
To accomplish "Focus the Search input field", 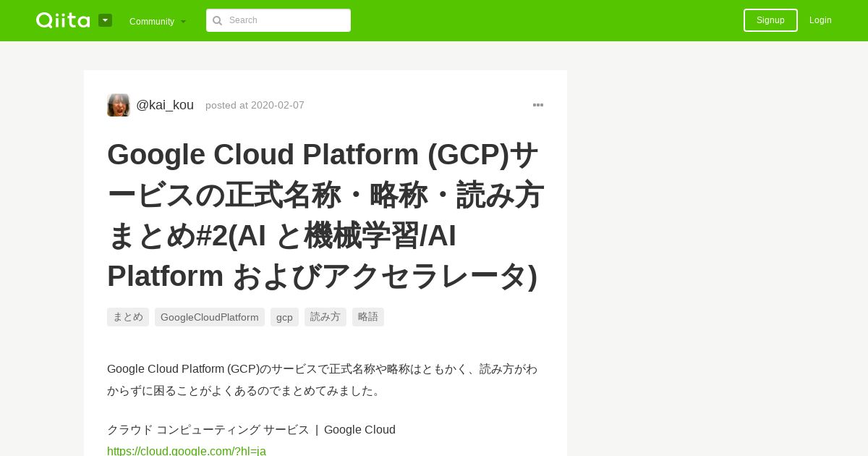I will [x=278, y=20].
